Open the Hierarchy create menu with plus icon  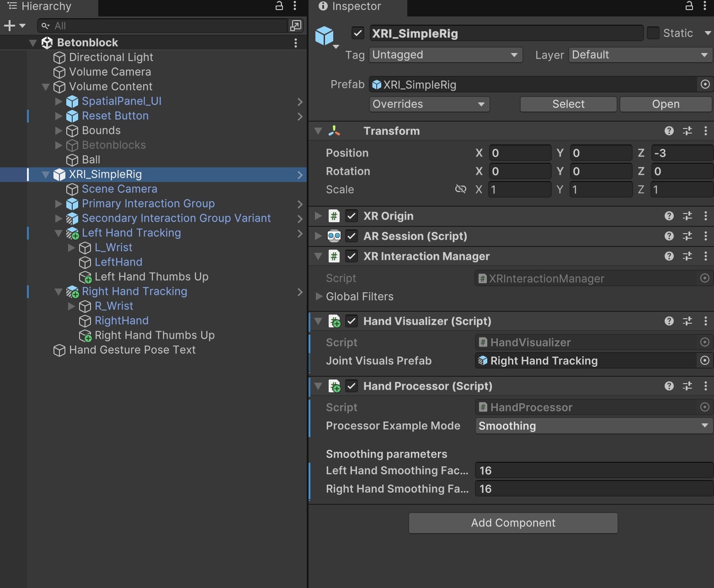point(10,26)
